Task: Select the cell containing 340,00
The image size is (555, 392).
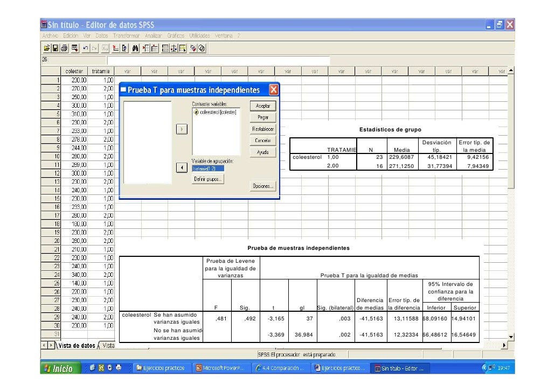Action: tap(74, 275)
